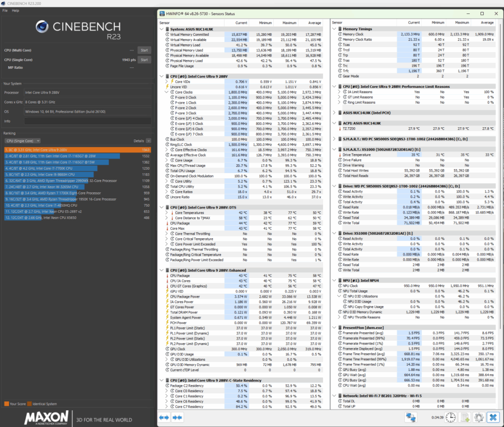
Task: Select ranking row Intel Core Ultra 9 288V
Action: [77, 150]
